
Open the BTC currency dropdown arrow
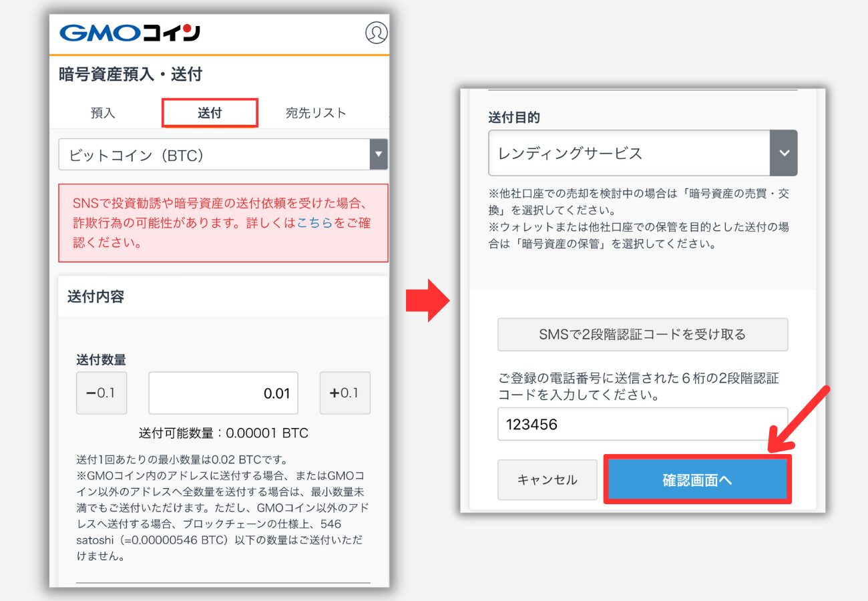coord(379,154)
